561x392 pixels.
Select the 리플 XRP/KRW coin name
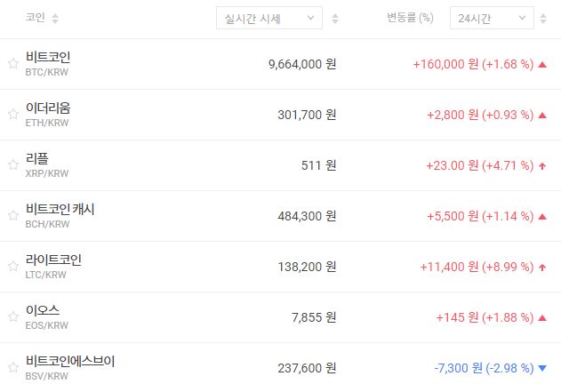click(x=37, y=159)
